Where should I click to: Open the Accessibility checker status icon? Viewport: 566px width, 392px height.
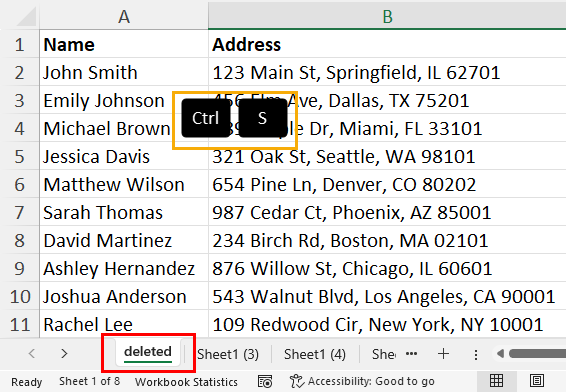[x=297, y=381]
